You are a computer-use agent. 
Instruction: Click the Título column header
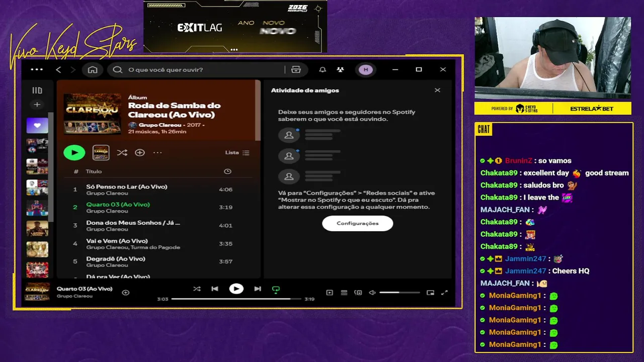click(x=94, y=171)
